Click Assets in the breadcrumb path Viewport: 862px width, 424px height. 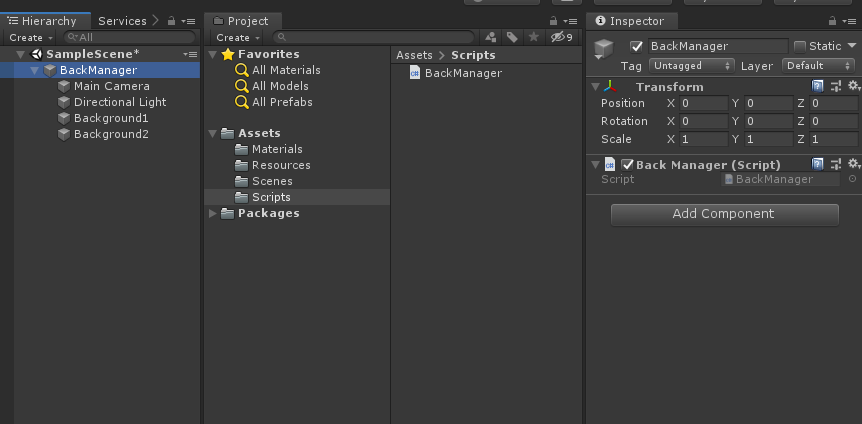point(414,55)
